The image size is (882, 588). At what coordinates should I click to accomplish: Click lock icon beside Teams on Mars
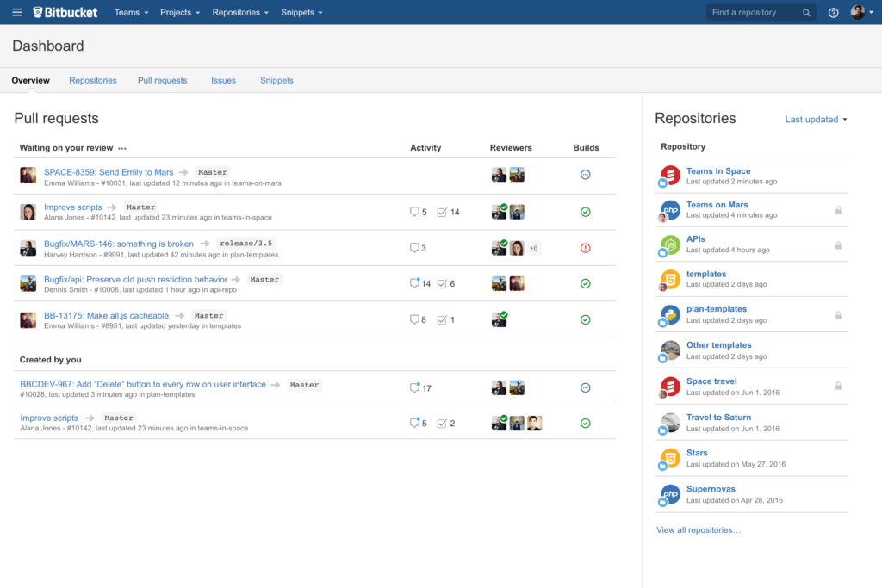point(838,210)
